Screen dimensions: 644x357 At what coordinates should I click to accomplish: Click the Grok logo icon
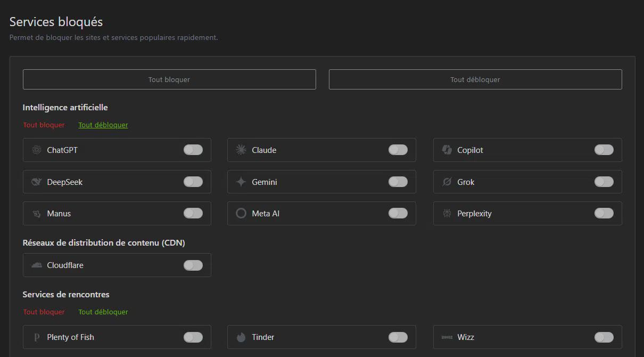pyautogui.click(x=447, y=182)
